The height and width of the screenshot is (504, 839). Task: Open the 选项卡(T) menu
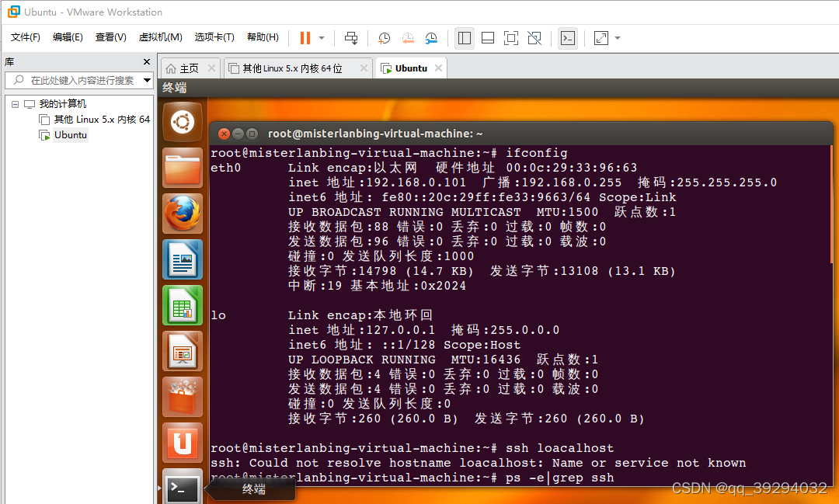click(214, 37)
